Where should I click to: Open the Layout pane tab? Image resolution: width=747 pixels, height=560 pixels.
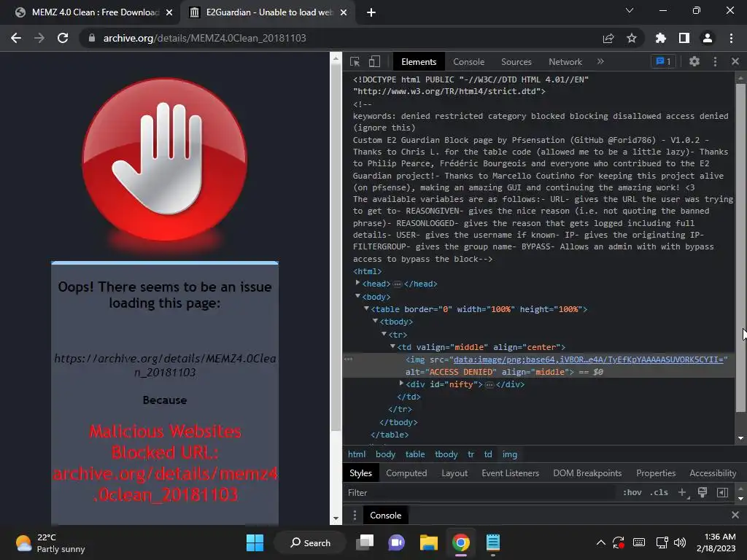[454, 472]
